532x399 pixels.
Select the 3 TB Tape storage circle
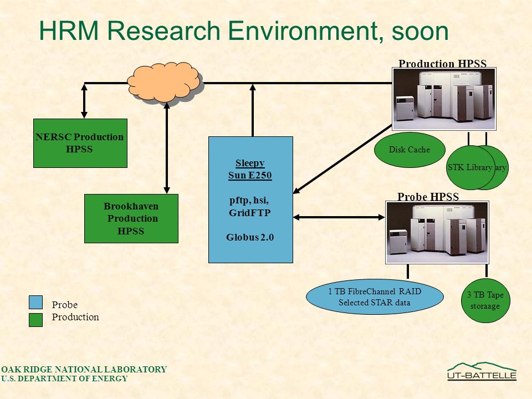pyautogui.click(x=485, y=300)
